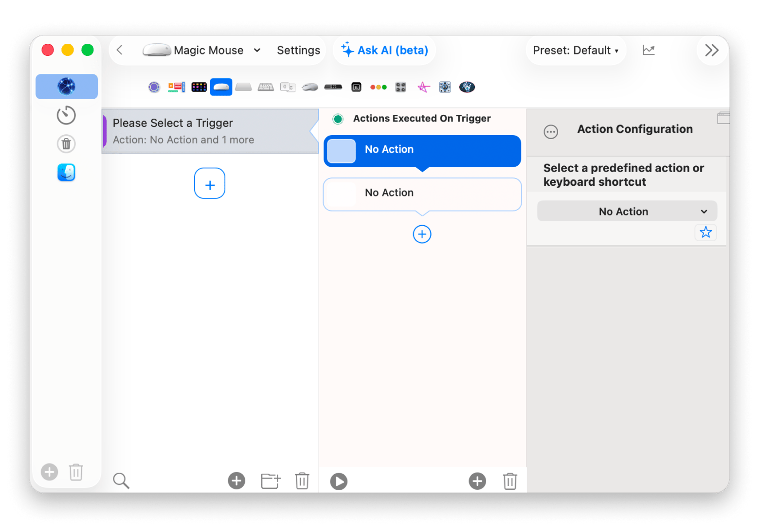This screenshot has height=532, width=759.
Task: Open the trash circle icon in sidebar
Action: tap(66, 144)
